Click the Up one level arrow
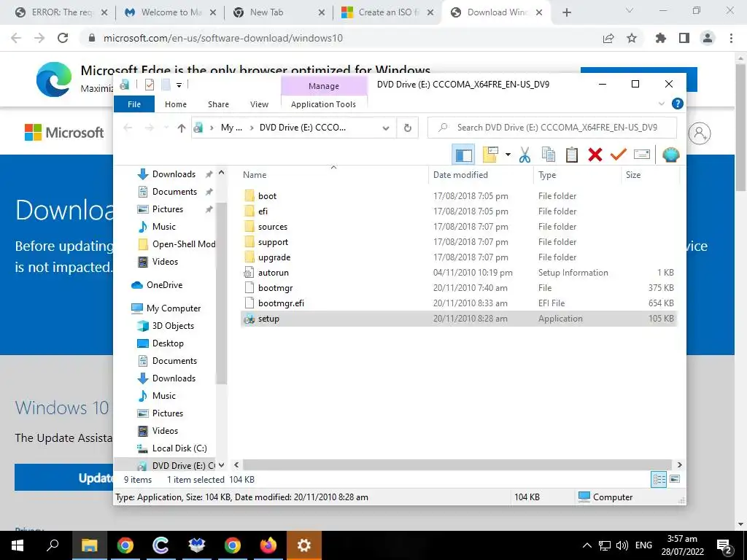Screen dimensions: 747x560 (181, 128)
